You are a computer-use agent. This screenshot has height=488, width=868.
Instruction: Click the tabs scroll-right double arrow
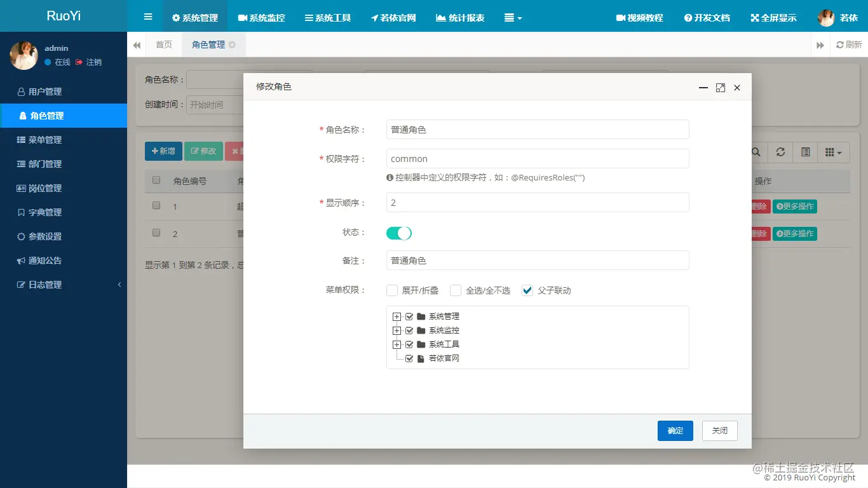(820, 45)
